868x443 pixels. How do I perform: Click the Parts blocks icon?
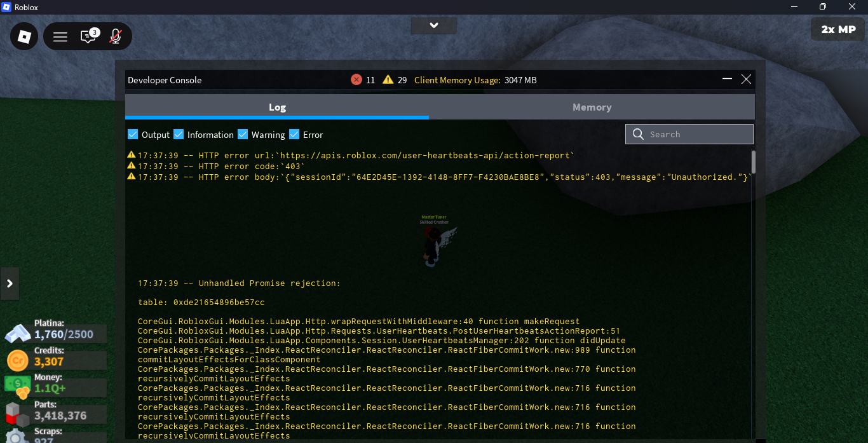point(17,414)
